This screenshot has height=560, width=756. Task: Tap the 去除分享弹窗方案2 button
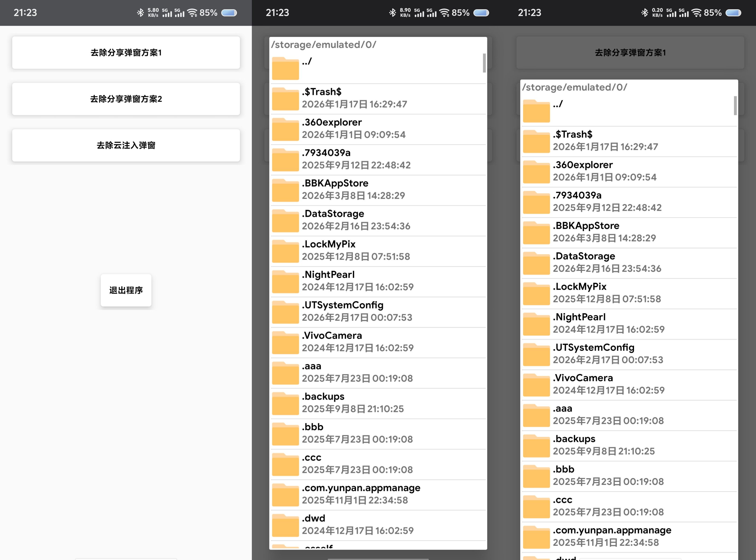126,99
